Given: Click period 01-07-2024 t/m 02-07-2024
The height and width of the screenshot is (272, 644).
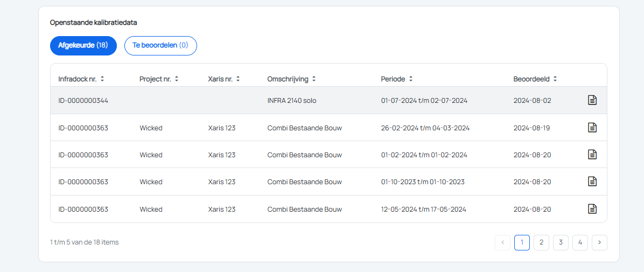Looking at the screenshot, I should coord(424,100).
